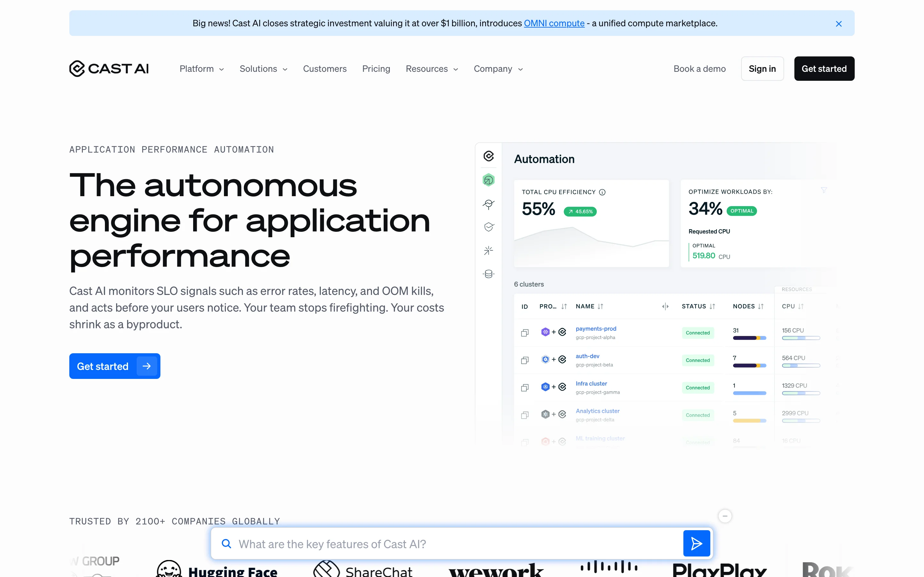Select the copy checkbox for Infra cluster row
924x577 pixels.
(x=525, y=388)
